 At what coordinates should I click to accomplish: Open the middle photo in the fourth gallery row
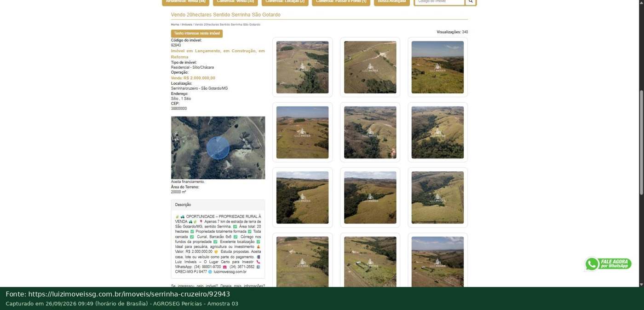370,262
